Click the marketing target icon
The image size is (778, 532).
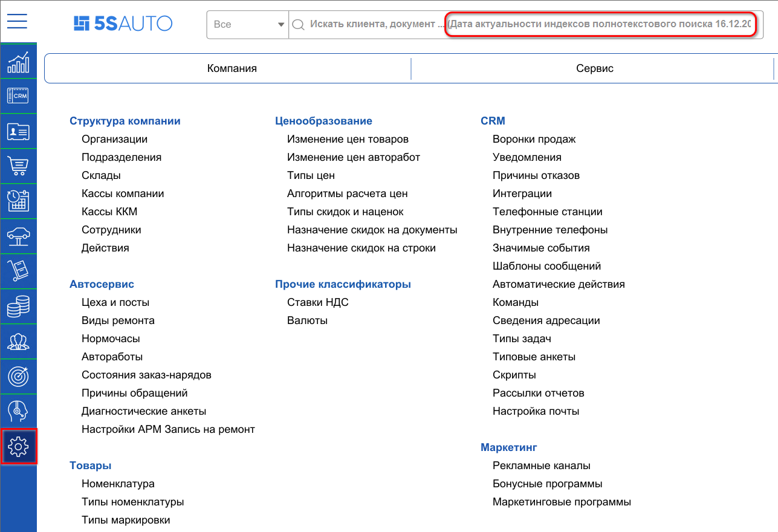pos(18,376)
